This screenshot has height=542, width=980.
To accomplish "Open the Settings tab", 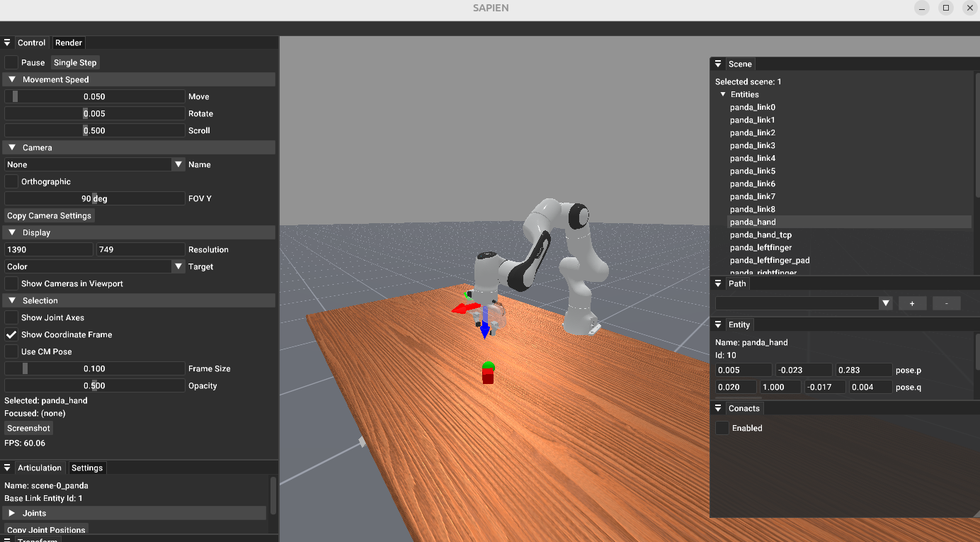I will [87, 468].
